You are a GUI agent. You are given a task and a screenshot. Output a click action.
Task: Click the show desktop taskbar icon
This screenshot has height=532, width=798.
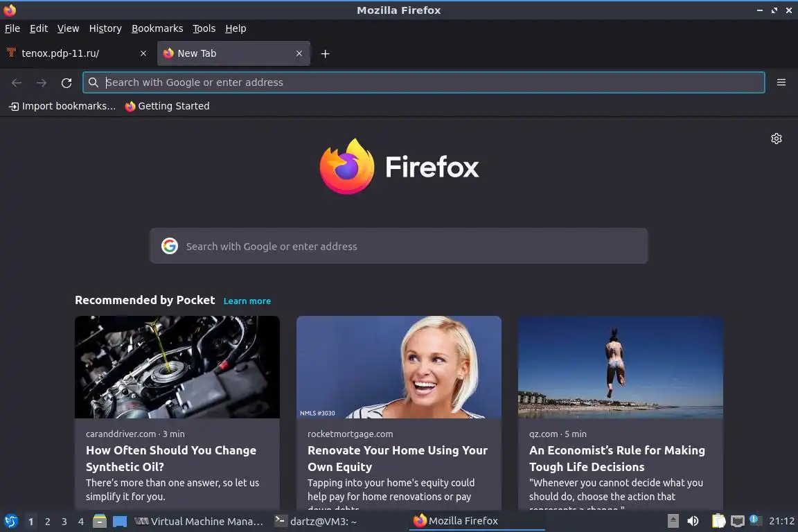[120, 522]
